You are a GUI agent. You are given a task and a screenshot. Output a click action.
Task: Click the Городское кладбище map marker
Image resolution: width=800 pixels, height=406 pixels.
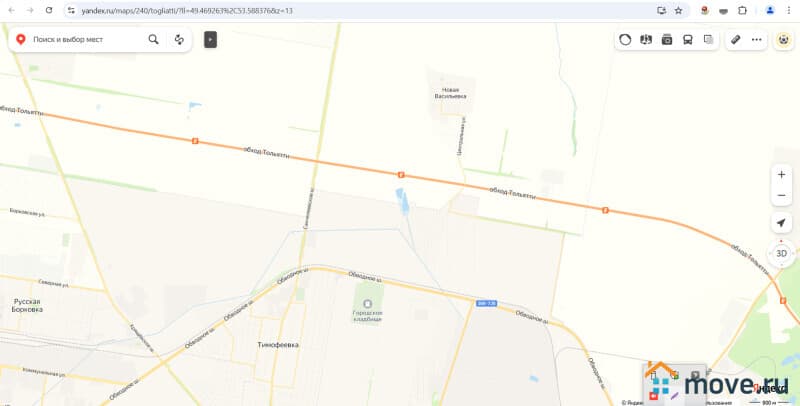coord(367,303)
